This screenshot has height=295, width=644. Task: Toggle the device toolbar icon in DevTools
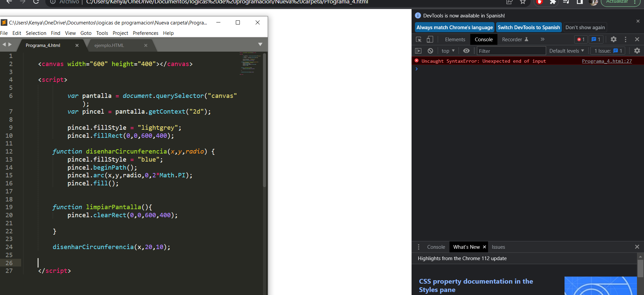430,40
